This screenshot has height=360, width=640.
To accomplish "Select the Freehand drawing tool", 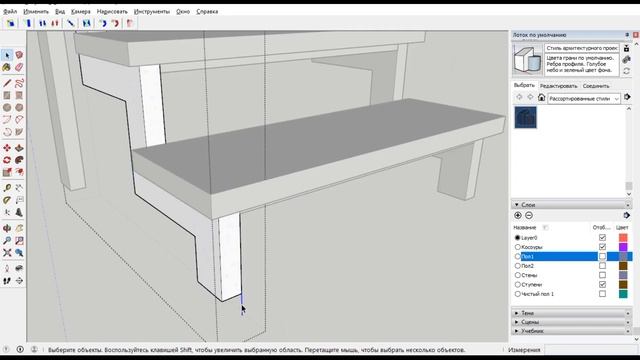I will click(x=19, y=83).
